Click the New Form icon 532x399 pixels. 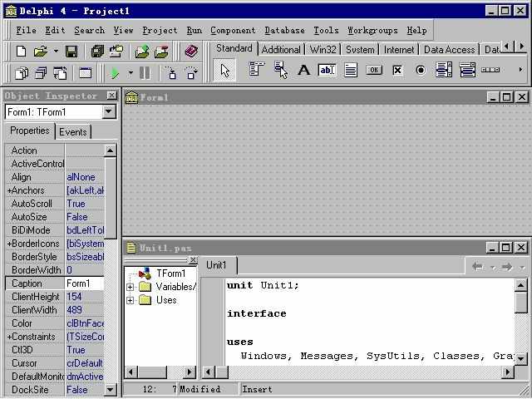click(85, 73)
